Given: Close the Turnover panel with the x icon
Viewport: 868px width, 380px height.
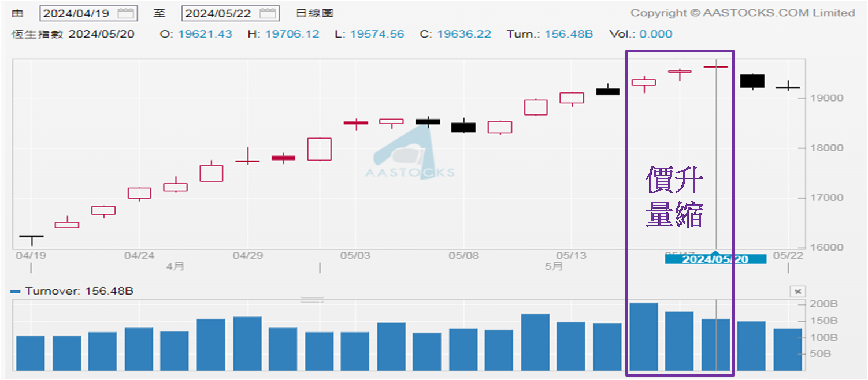Looking at the screenshot, I should (797, 292).
